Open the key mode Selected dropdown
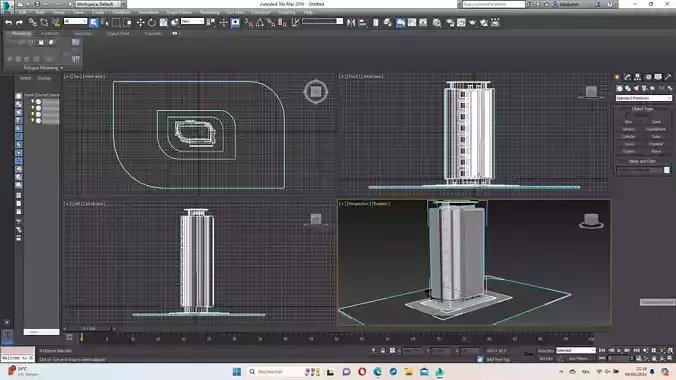Image resolution: width=676 pixels, height=380 pixels. tap(576, 351)
